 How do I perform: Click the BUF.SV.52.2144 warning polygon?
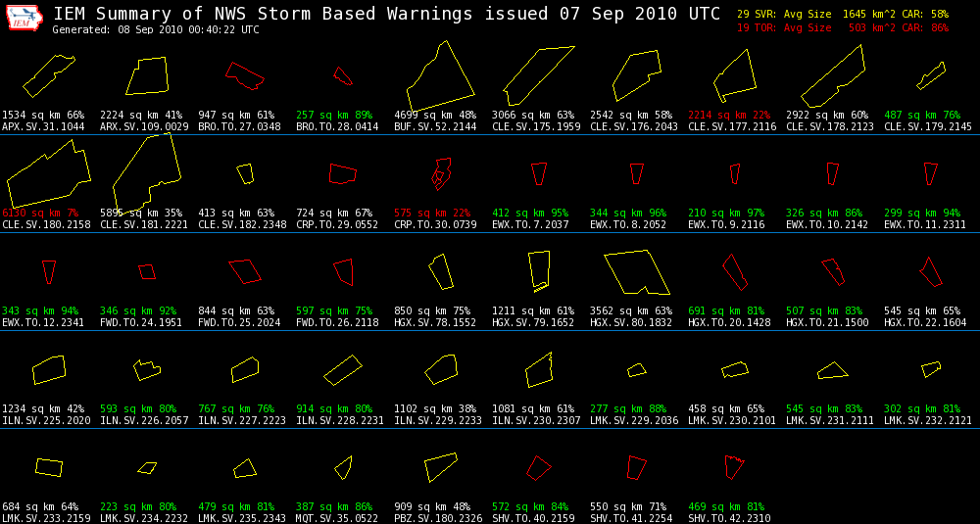[440, 75]
